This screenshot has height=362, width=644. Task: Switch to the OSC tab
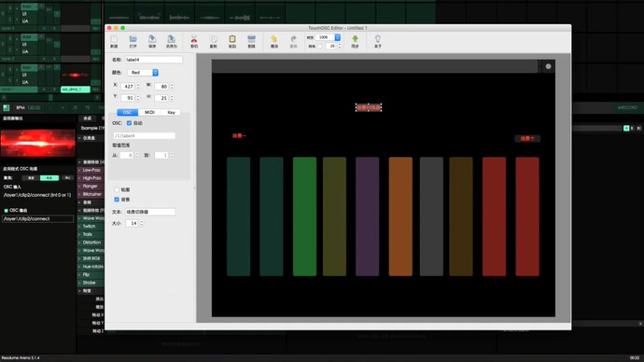127,113
